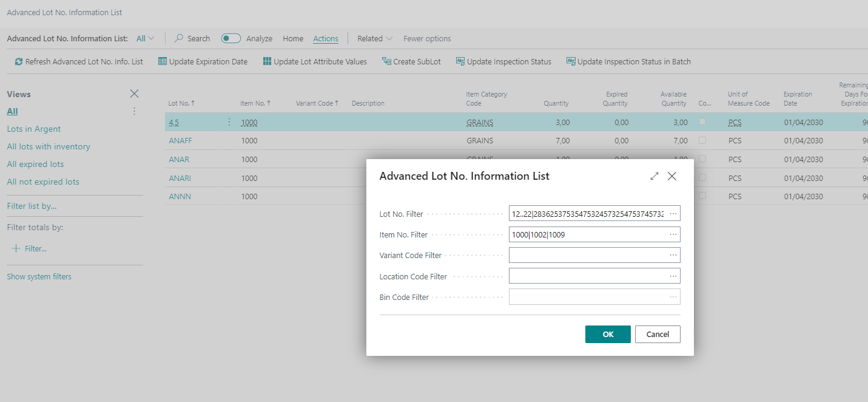
Task: Click the Create SubLot icon
Action: [386, 61]
